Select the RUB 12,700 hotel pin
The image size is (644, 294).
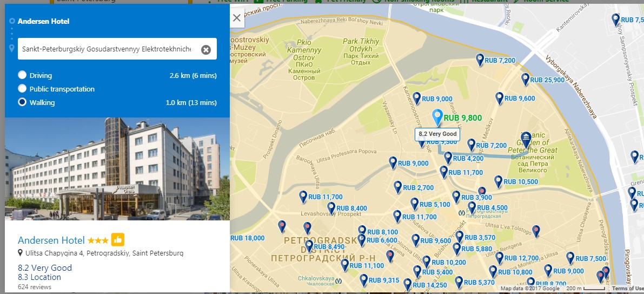(x=499, y=258)
